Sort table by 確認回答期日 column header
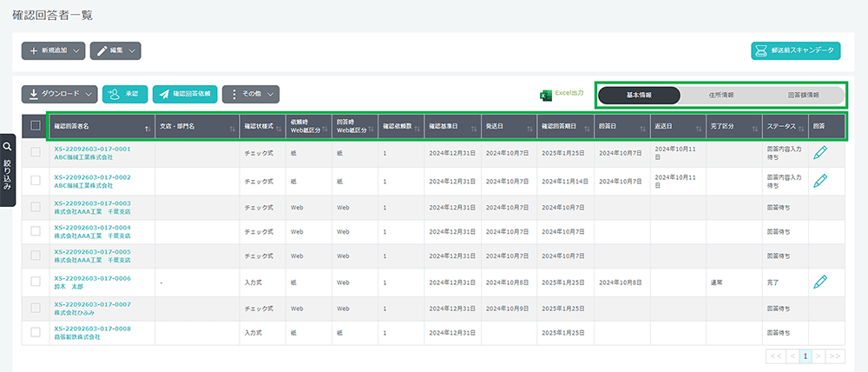Viewport: 868px width, 372px height. click(x=566, y=126)
